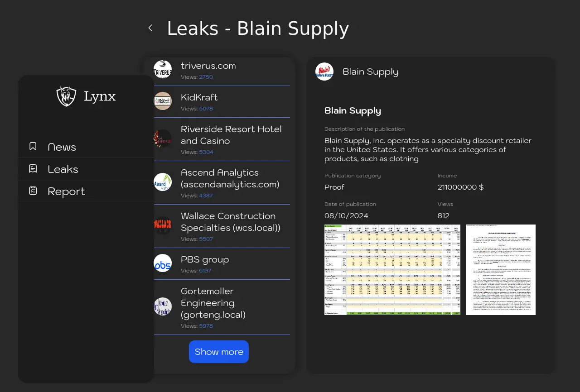Click the Lynx logo icon
This screenshot has width=580, height=392.
66,96
